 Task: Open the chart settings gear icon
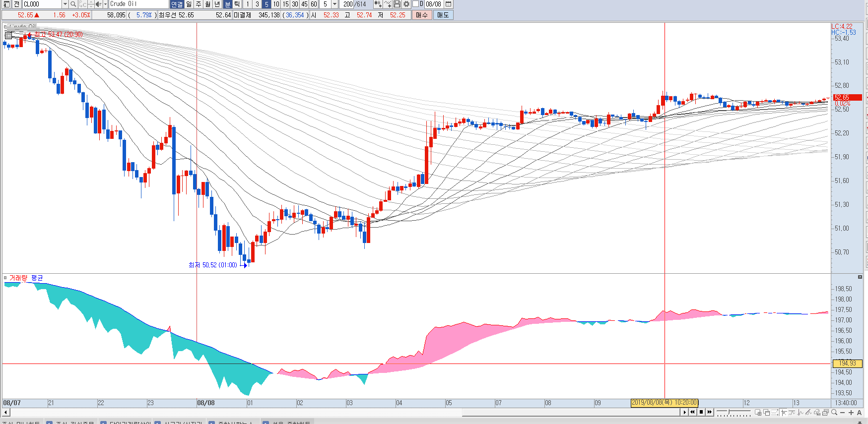tap(406, 4)
